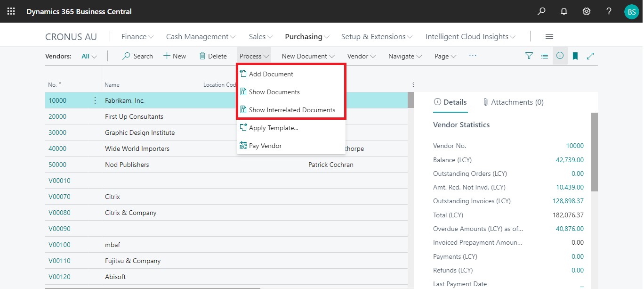The height and width of the screenshot is (289, 644).
Task: Open the All views filter dropdown
Action: (89, 56)
